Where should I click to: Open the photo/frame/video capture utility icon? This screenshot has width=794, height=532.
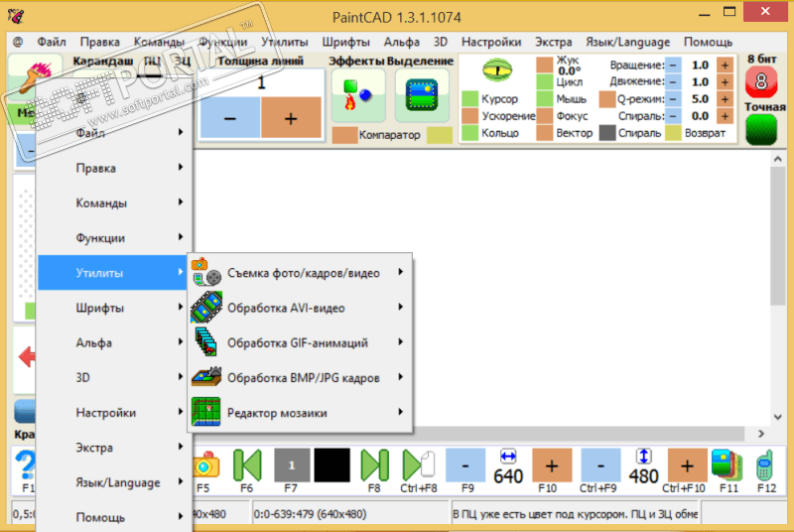pos(206,272)
